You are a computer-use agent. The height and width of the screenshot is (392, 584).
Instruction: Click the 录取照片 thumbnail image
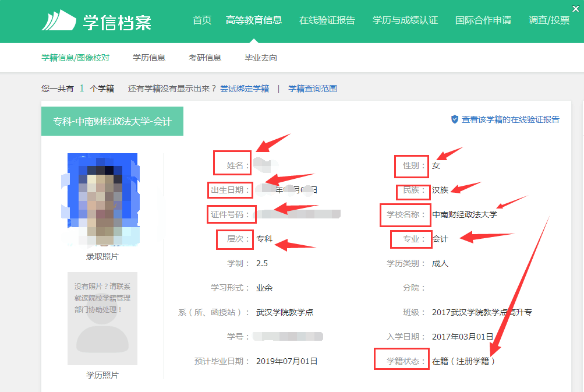(x=102, y=199)
